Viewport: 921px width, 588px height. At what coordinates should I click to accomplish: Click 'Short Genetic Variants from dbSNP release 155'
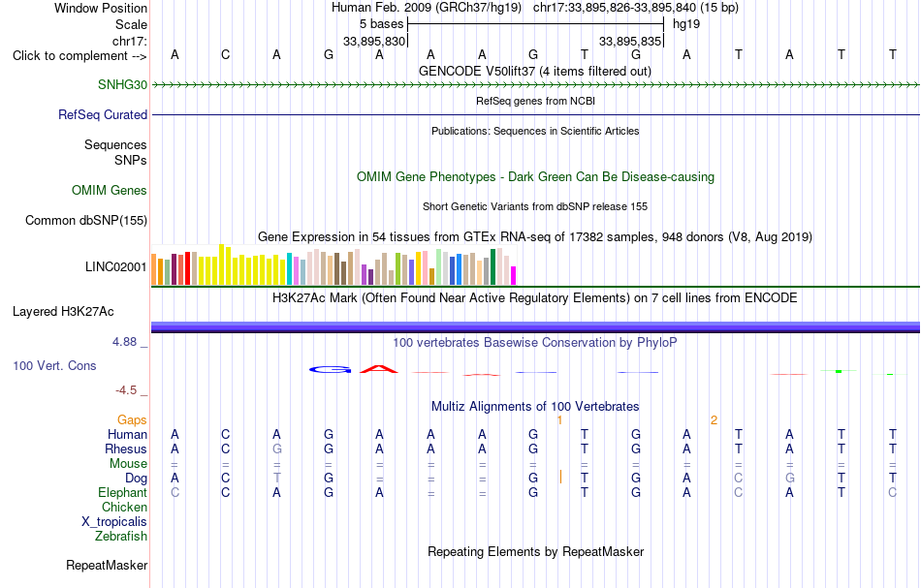point(535,206)
